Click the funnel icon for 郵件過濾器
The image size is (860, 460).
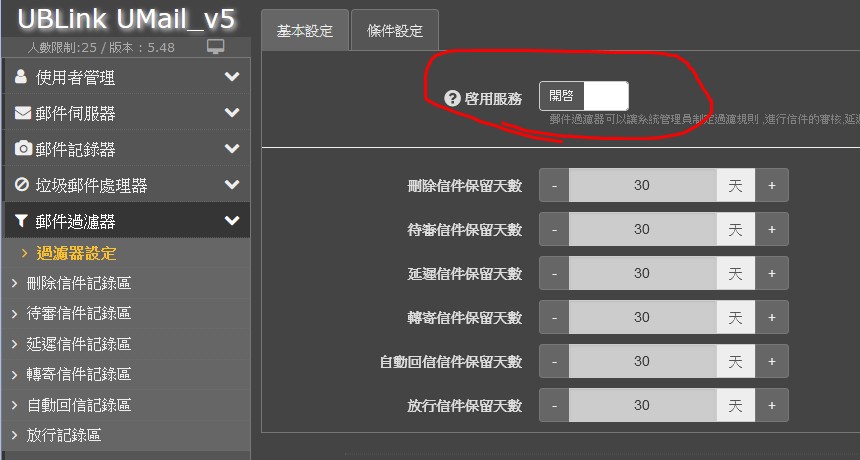(x=21, y=220)
